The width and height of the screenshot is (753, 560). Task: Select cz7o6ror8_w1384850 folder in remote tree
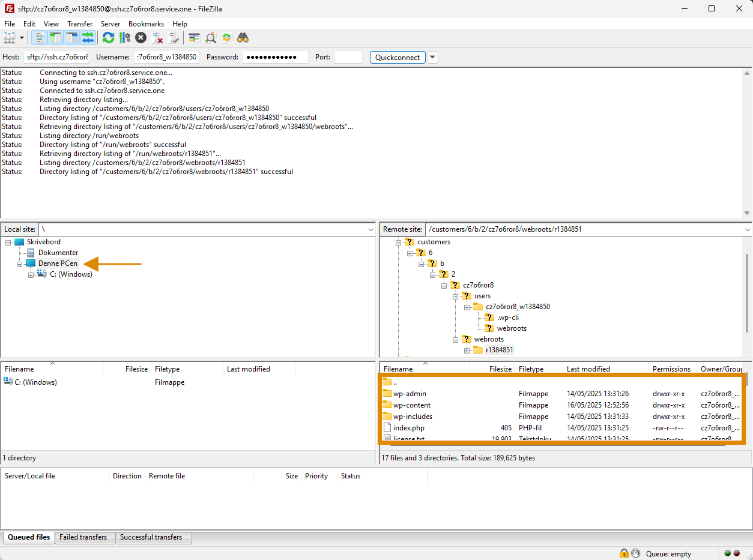pyautogui.click(x=518, y=307)
